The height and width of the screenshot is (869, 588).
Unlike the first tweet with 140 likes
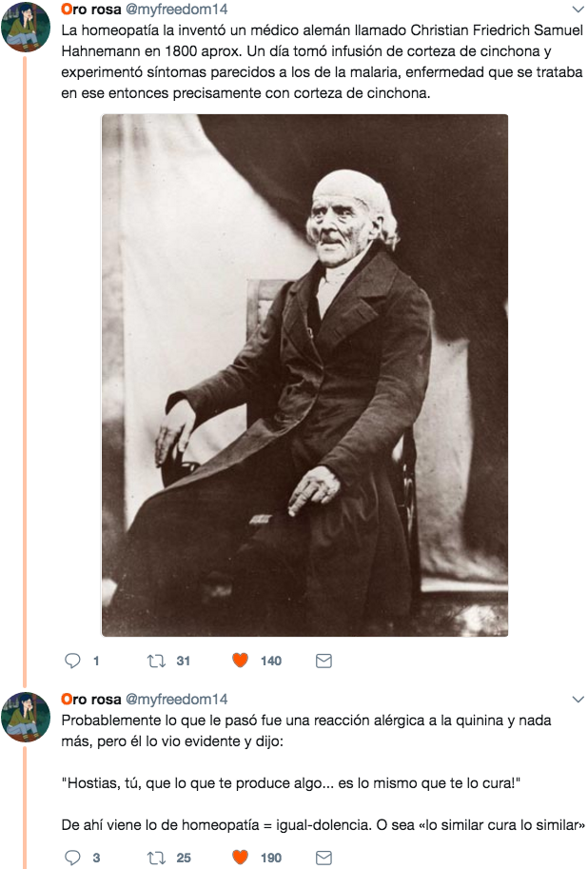[240, 660]
